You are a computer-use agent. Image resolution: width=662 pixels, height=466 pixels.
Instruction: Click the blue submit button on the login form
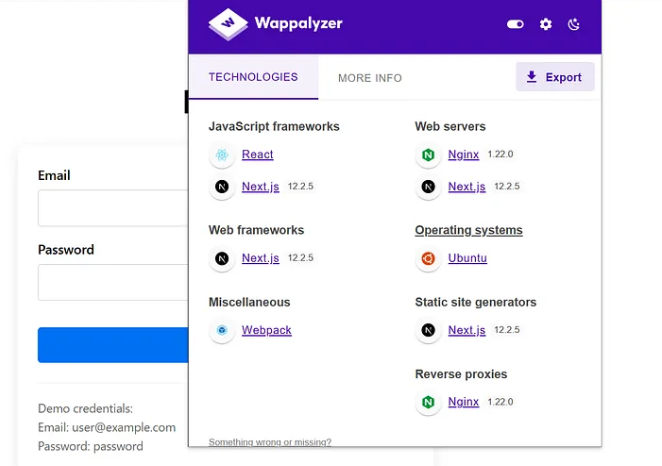point(113,345)
